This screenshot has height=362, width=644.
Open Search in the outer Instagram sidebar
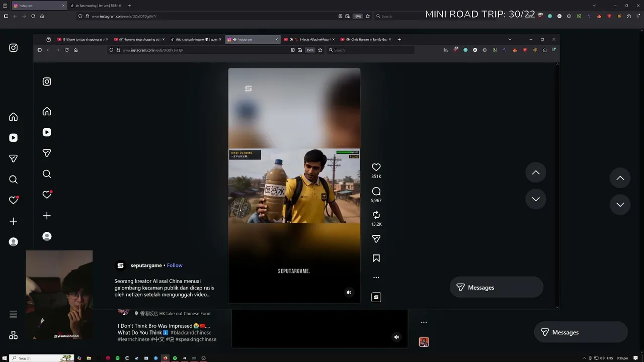(14, 179)
